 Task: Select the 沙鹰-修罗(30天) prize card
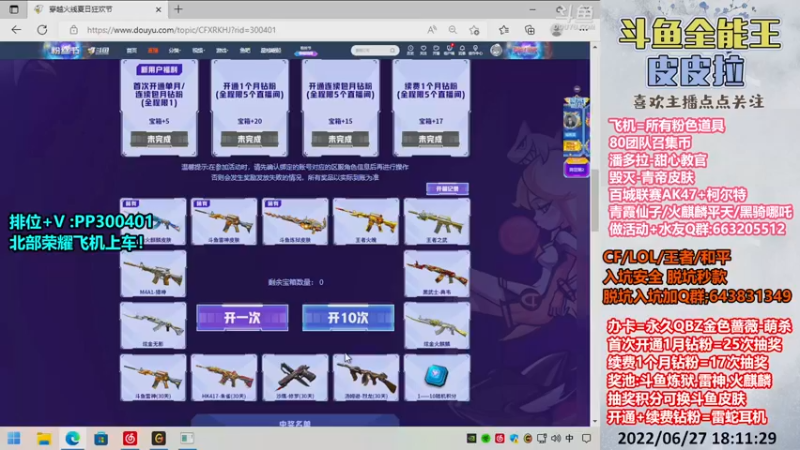pos(295,378)
